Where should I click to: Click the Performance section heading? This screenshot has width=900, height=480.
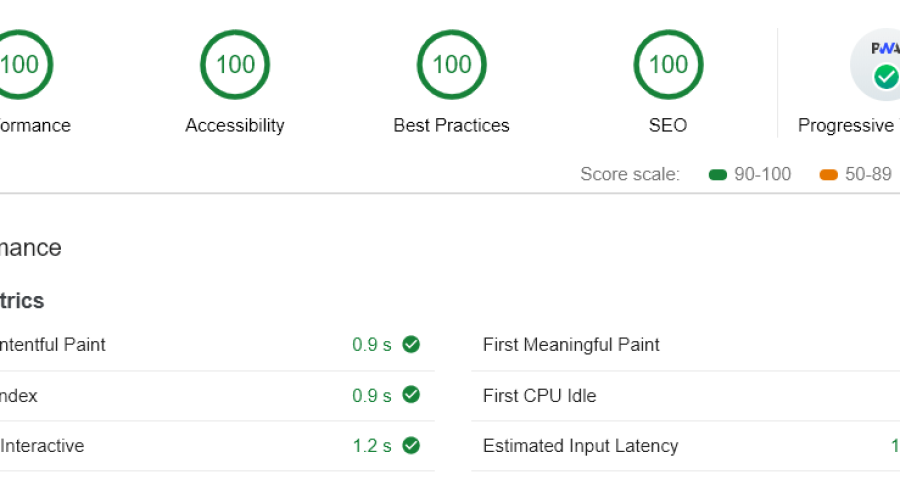point(31,248)
